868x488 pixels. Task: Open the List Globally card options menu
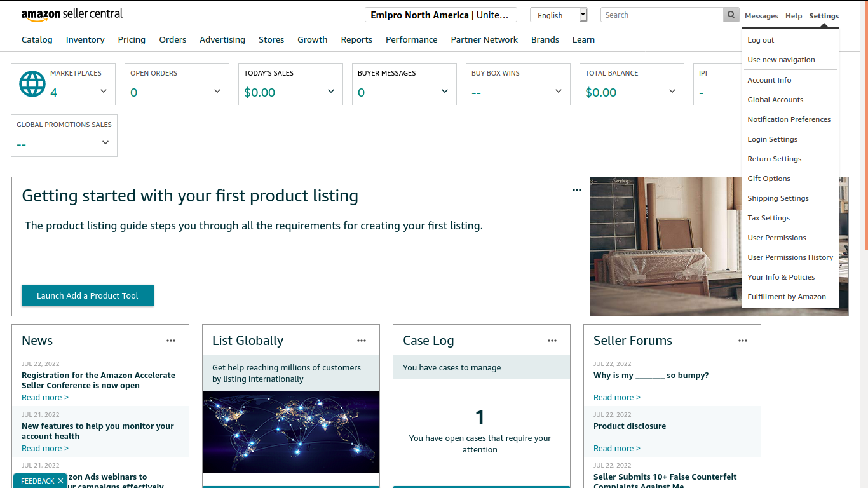[362, 341]
